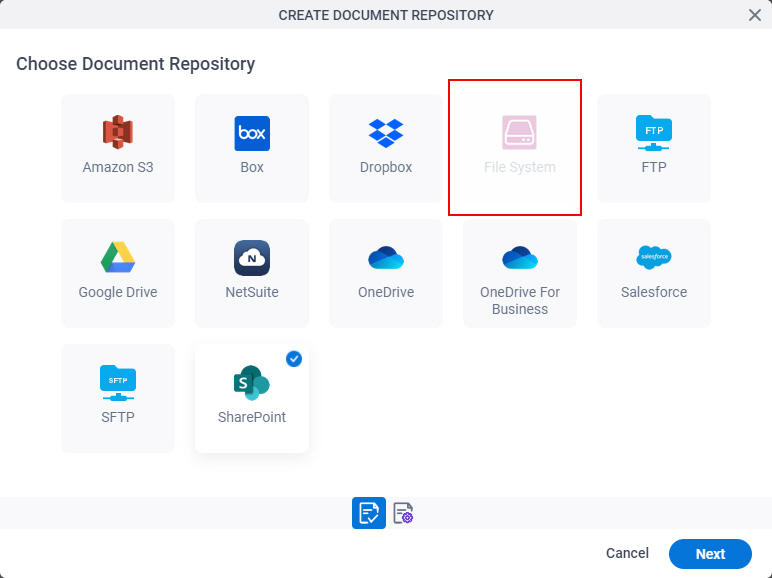Click the SharePoint label text
The image size is (772, 578).
(x=252, y=417)
